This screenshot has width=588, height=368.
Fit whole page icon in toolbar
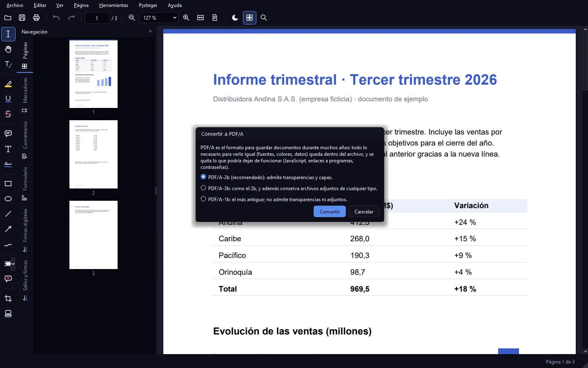click(x=215, y=18)
